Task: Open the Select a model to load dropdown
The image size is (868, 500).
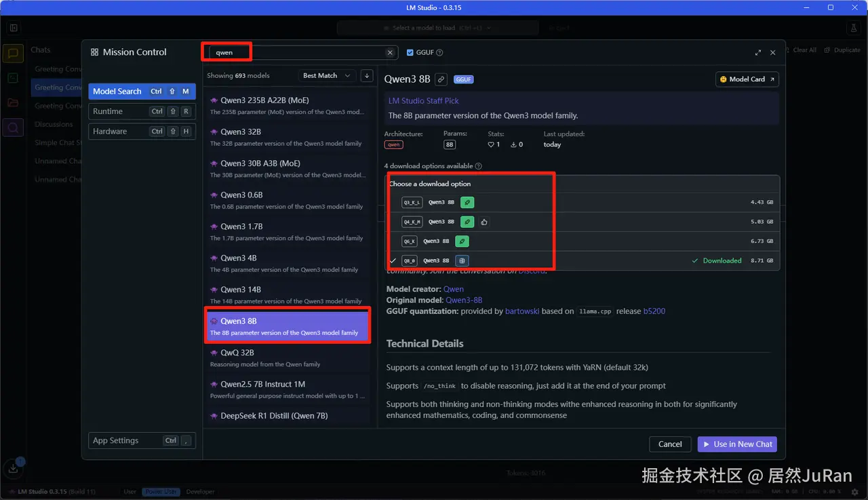Action: coord(438,28)
